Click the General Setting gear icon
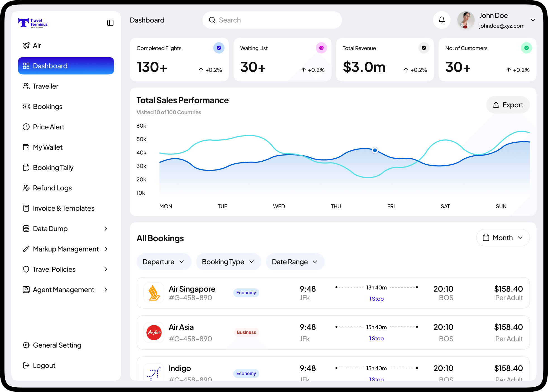Screen dimensions: 548x392 point(26,345)
